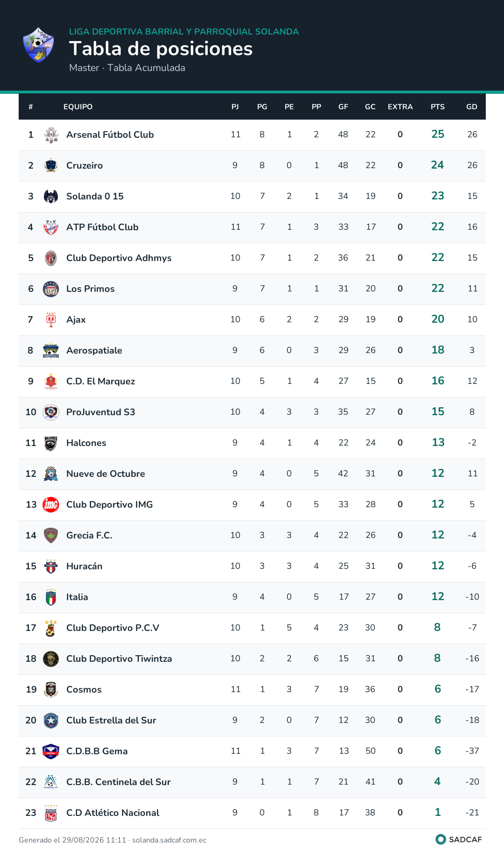Screen dimensions: 504x864
Task: Select the Cruzeiro team badge
Action: pos(51,165)
